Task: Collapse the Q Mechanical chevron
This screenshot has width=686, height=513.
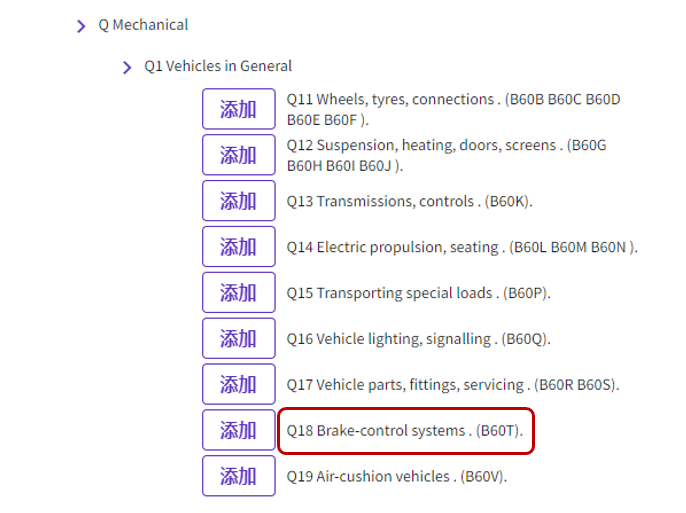Action: click(x=81, y=26)
